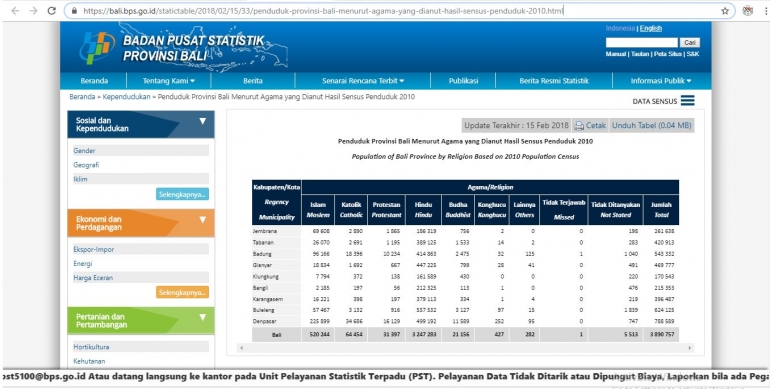Click the site search text box
Viewport: 770px width, 389px height.
(641, 43)
